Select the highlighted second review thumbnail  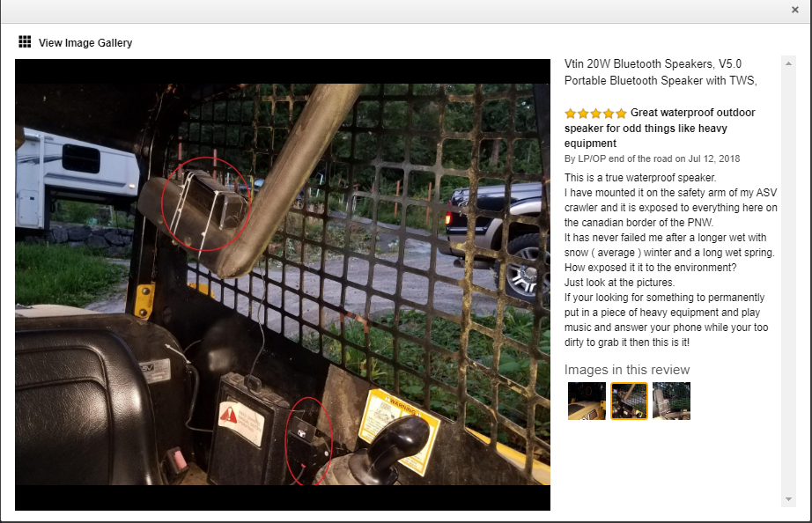(x=629, y=401)
